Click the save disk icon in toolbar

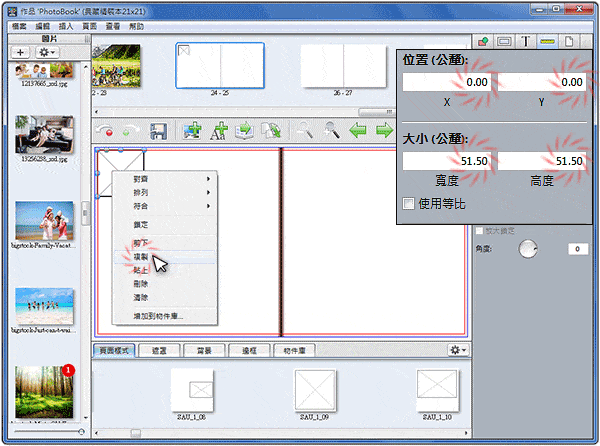point(157,131)
